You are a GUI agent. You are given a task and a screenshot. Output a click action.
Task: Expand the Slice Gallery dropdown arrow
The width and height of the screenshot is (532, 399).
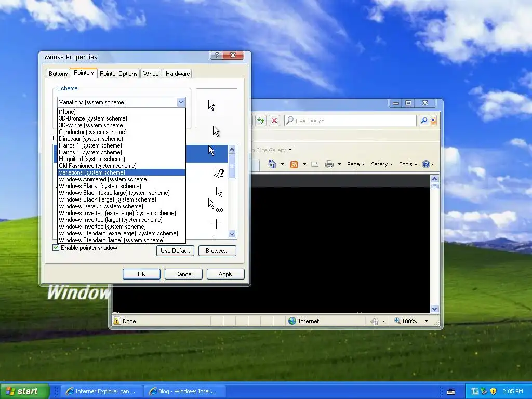[290, 150]
